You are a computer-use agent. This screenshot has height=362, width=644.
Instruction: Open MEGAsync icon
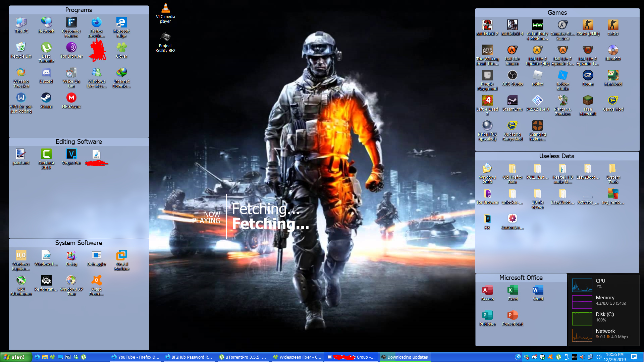pos(71,101)
